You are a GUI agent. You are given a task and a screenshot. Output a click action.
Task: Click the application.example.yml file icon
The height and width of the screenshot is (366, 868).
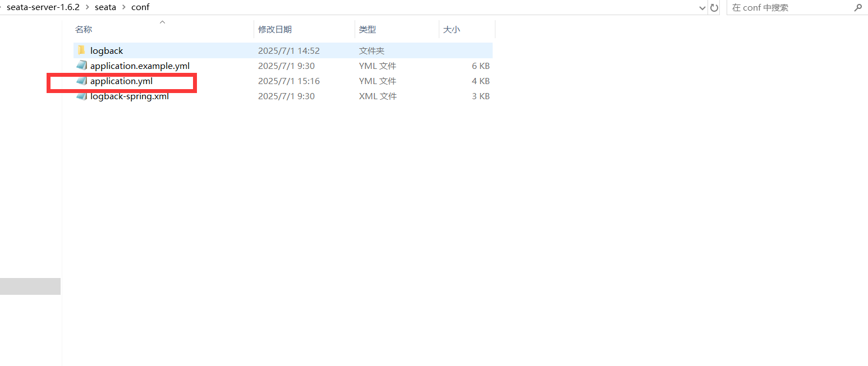[82, 66]
